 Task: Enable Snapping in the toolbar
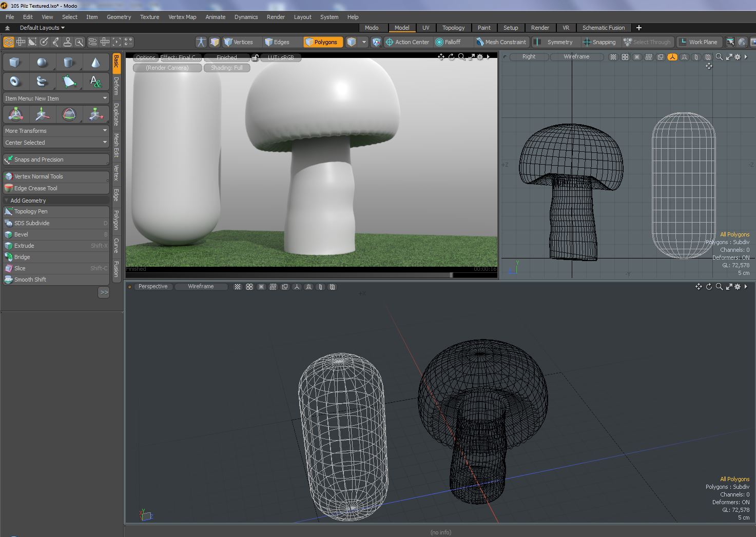click(x=603, y=42)
